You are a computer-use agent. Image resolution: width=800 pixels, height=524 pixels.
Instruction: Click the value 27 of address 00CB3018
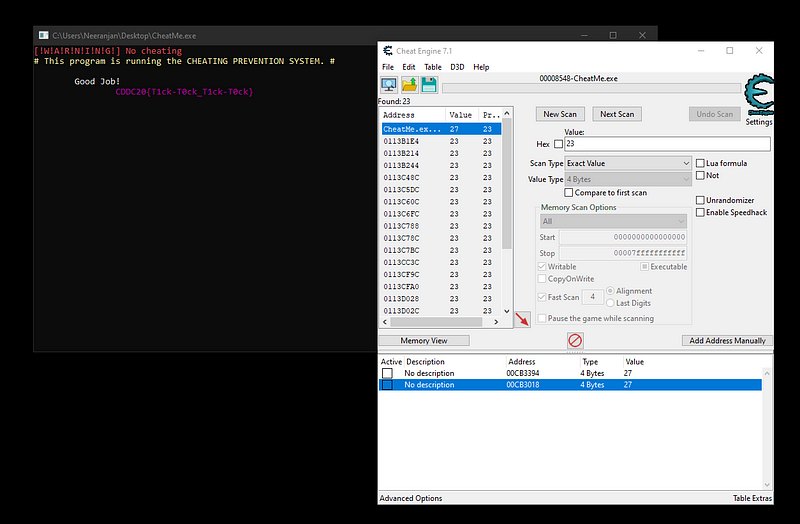tap(628, 385)
